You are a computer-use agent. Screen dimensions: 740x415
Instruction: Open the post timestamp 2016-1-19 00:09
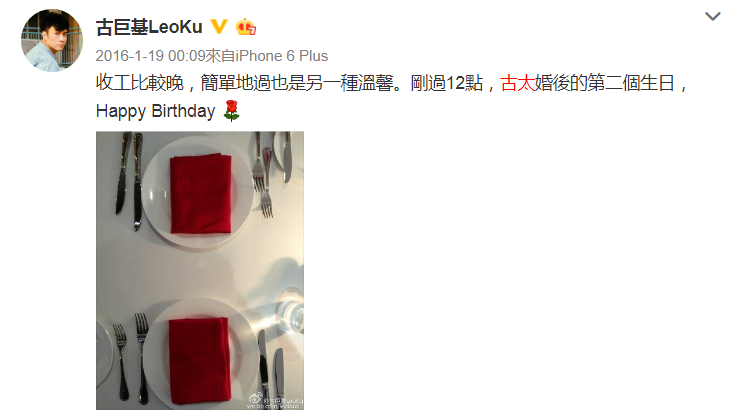click(x=151, y=56)
